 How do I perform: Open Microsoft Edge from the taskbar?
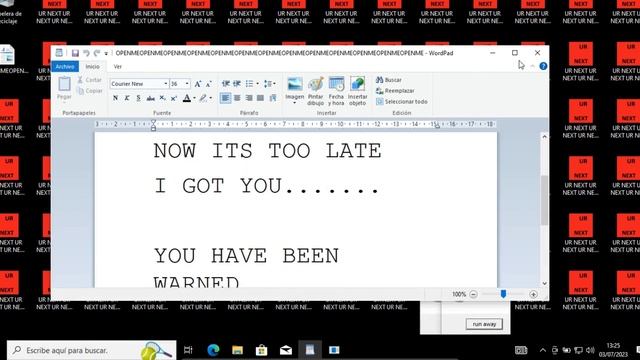point(213,350)
